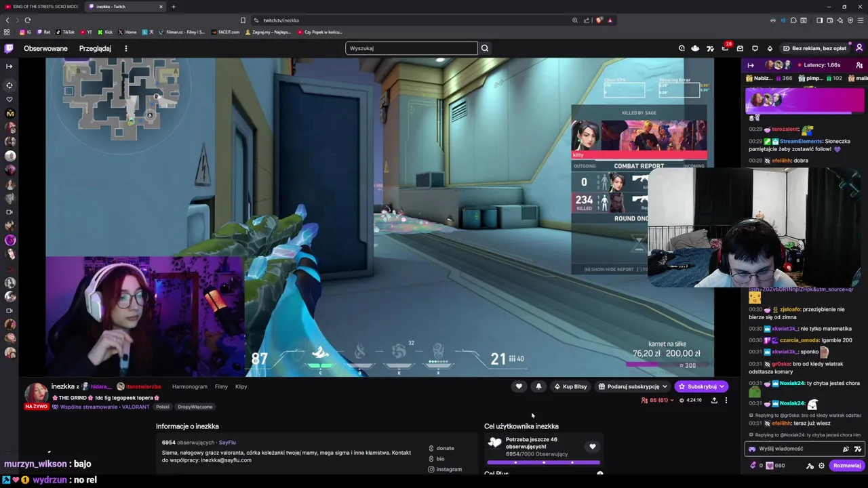The image size is (868, 488).
Task: Share the stream via upload icon
Action: (714, 400)
